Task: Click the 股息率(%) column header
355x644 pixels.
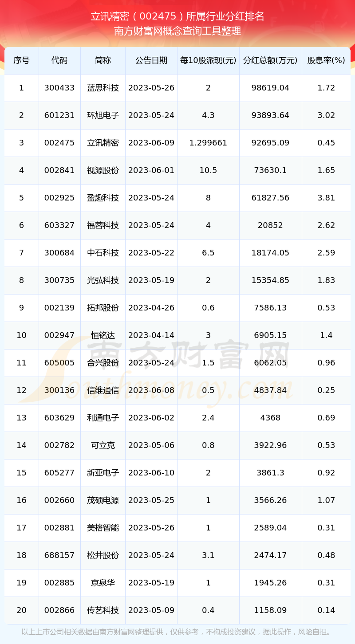Action: [326, 60]
